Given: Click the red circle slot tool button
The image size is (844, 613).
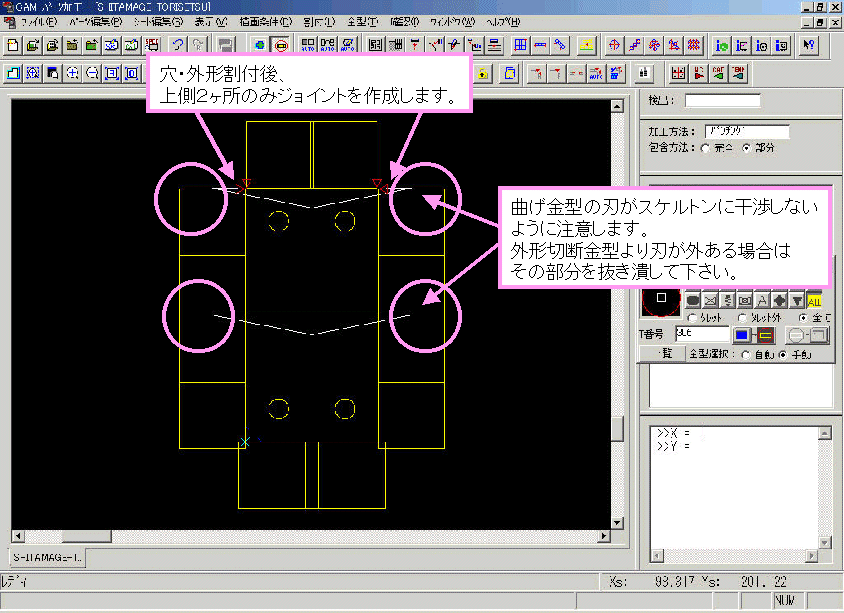Looking at the screenshot, I should coord(765,335).
